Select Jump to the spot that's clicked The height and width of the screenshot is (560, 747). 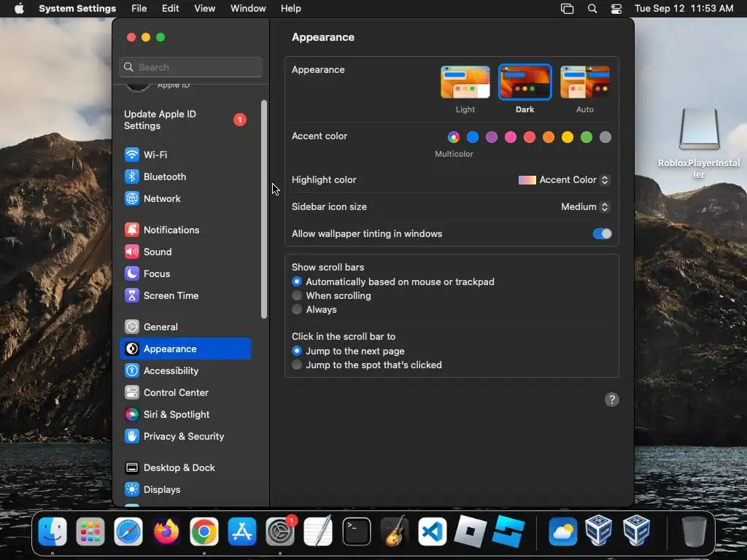[x=297, y=365]
